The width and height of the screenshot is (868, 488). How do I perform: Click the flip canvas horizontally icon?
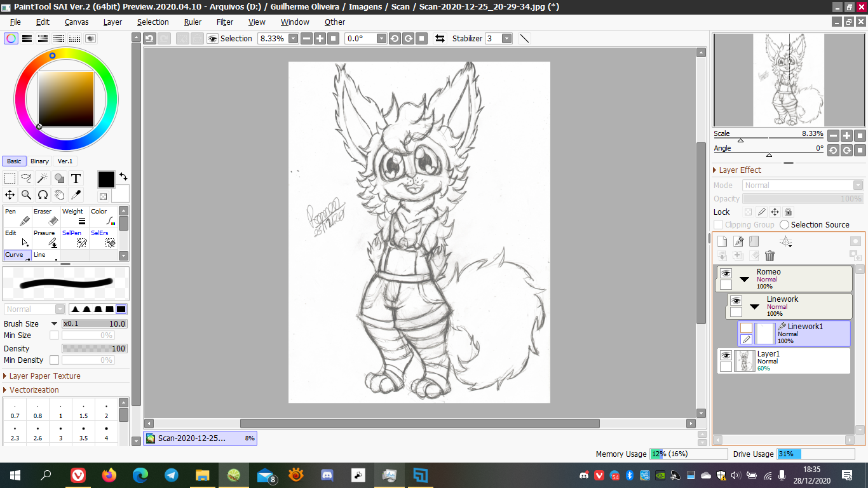tap(440, 39)
